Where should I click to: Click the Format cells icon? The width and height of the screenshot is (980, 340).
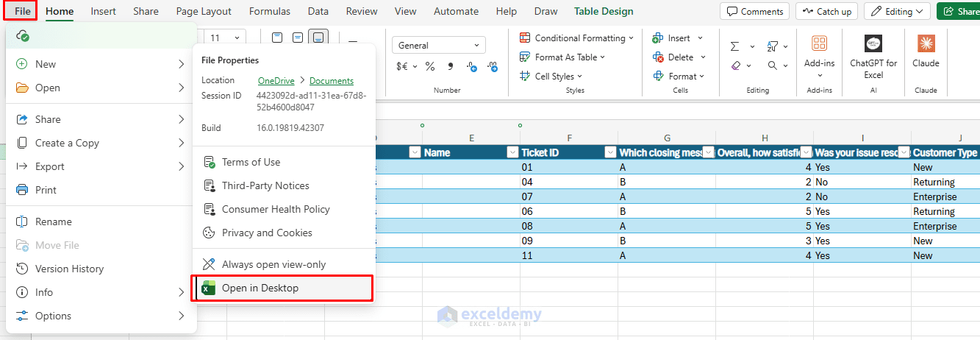[658, 76]
